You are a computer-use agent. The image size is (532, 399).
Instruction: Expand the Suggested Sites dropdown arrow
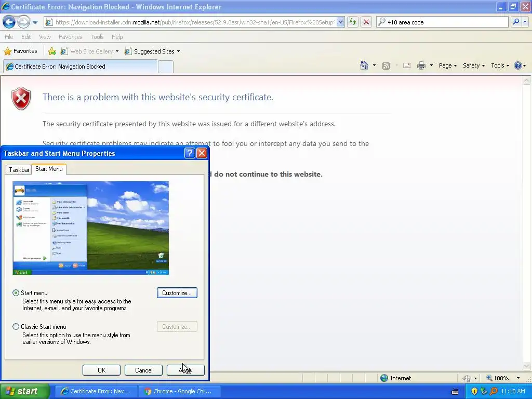tap(179, 51)
